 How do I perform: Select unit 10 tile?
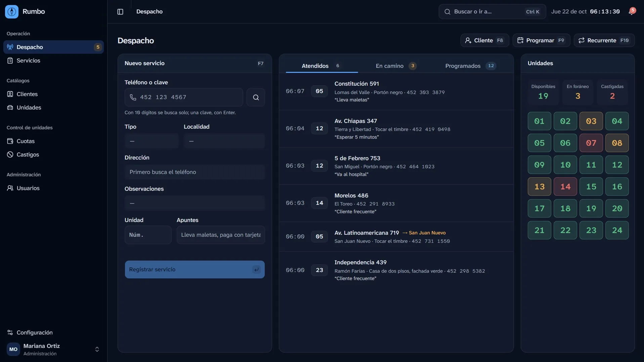565,165
